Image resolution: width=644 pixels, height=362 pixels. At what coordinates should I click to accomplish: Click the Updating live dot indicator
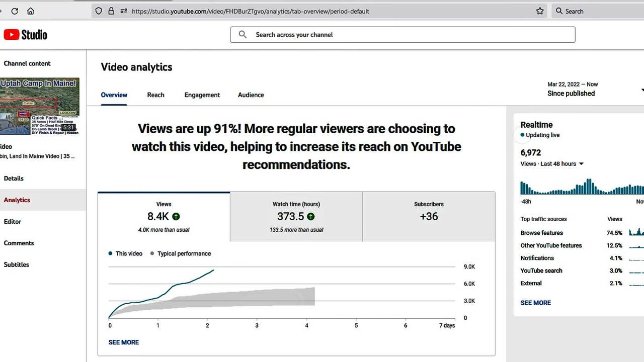click(x=522, y=135)
